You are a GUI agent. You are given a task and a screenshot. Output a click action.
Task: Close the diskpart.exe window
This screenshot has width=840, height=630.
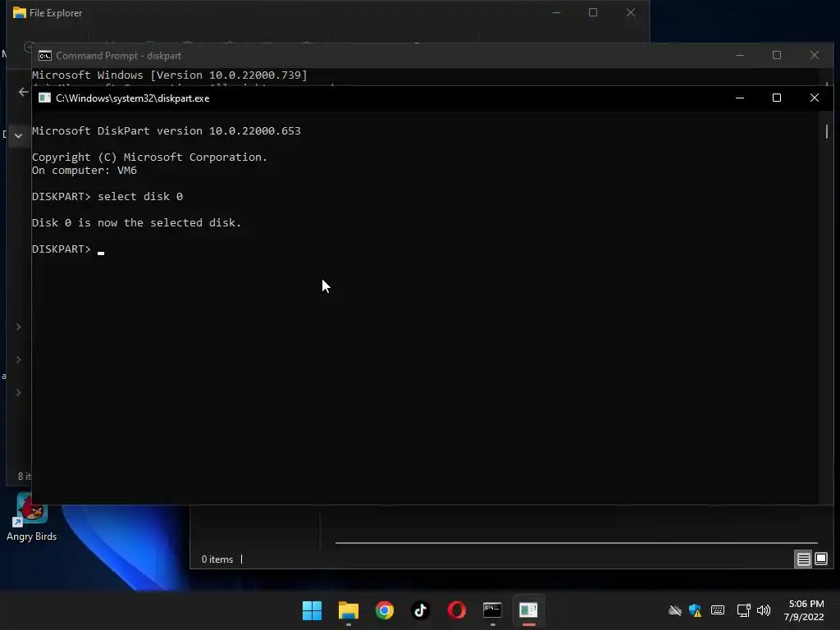[815, 98]
